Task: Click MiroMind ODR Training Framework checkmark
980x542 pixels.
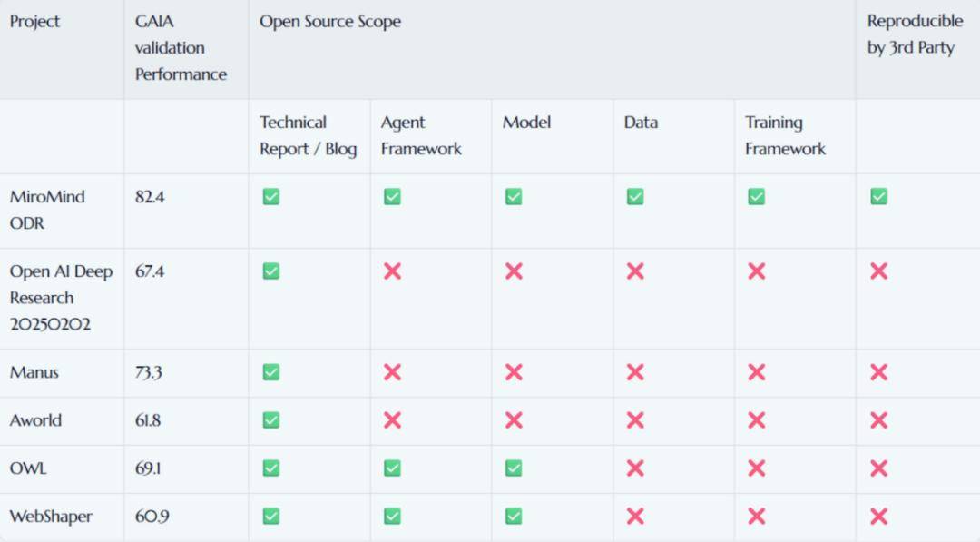Action: tap(757, 196)
